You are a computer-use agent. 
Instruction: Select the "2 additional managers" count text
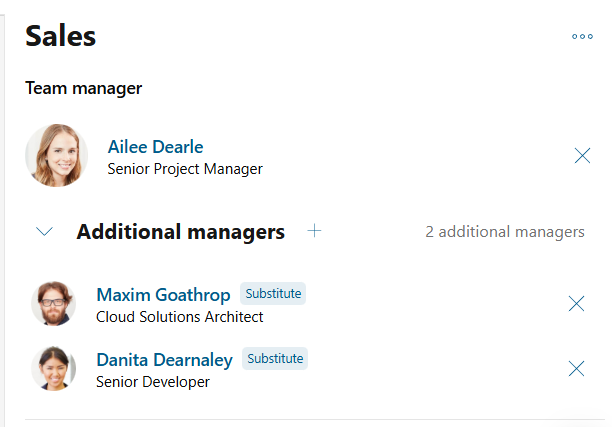(x=505, y=232)
